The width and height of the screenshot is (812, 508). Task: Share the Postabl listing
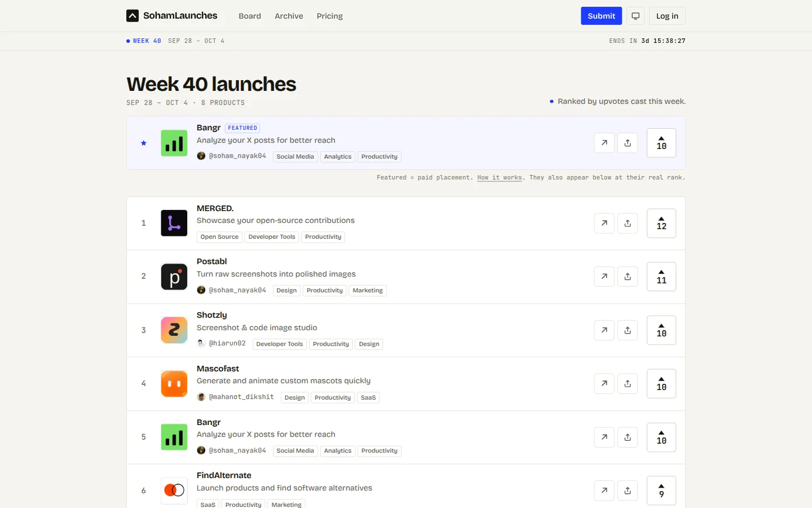628,277
